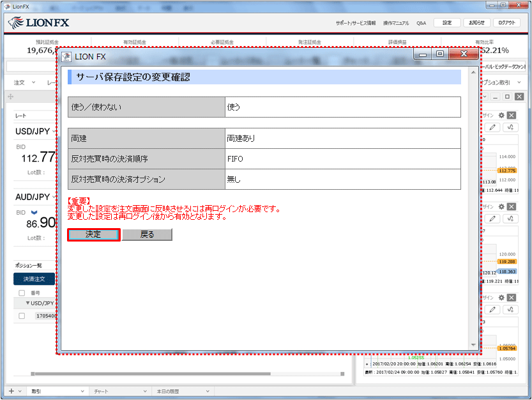The image size is (532, 400).
Task: Maximize the chart panel below オプション取引
Action: pos(507,96)
